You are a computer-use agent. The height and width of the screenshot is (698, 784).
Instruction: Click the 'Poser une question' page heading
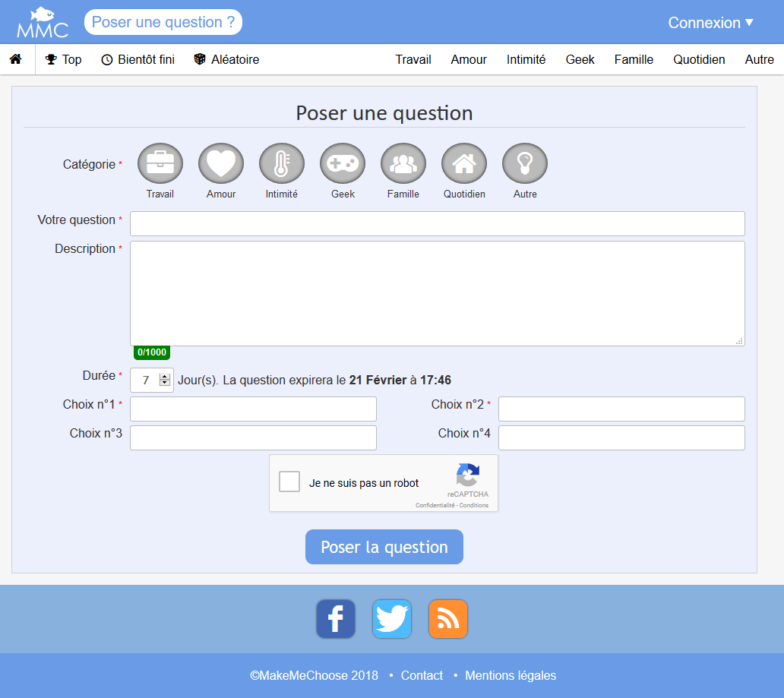point(384,113)
